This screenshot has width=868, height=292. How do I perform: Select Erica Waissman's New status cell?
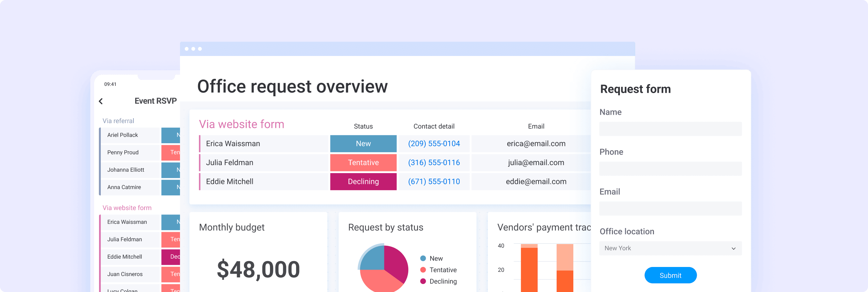click(x=363, y=144)
